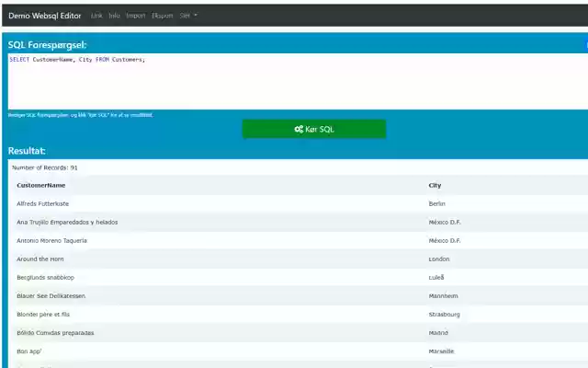
Task: Select the Alfreds Futterkiste cell
Action: (x=42, y=204)
